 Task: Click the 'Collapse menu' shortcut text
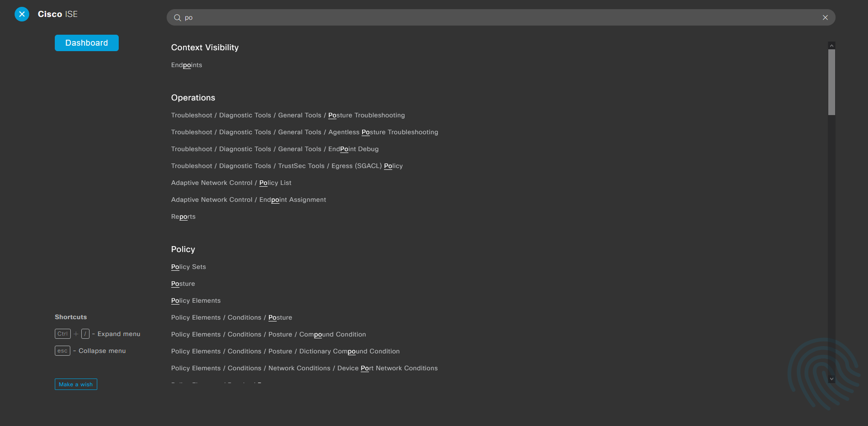click(102, 351)
